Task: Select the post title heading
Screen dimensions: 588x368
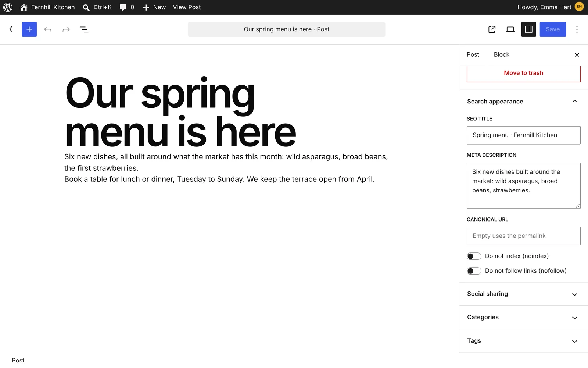Action: (180, 112)
